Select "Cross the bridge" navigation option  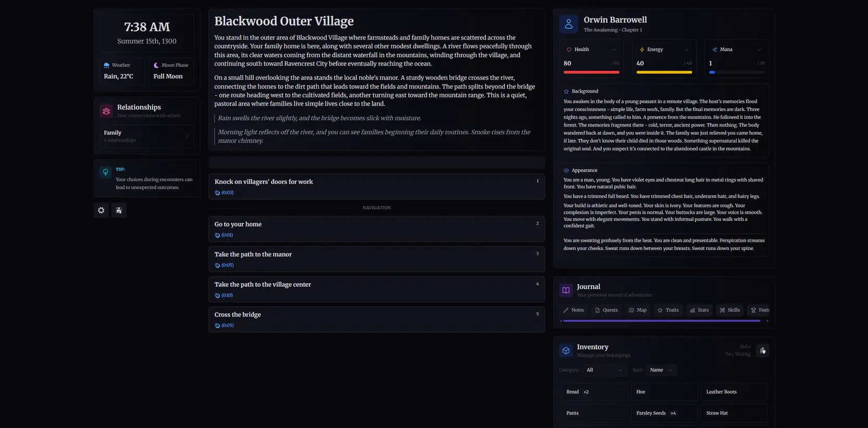(376, 319)
